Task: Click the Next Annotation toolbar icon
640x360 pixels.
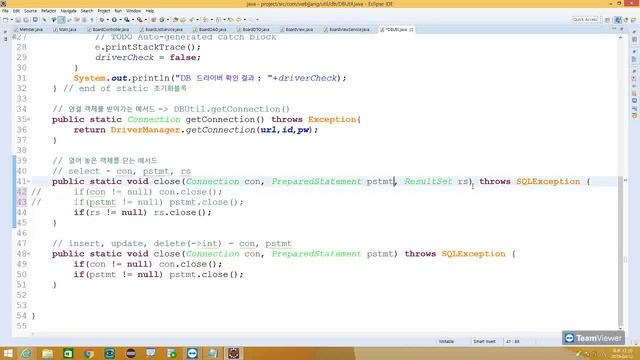Action: click(205, 20)
